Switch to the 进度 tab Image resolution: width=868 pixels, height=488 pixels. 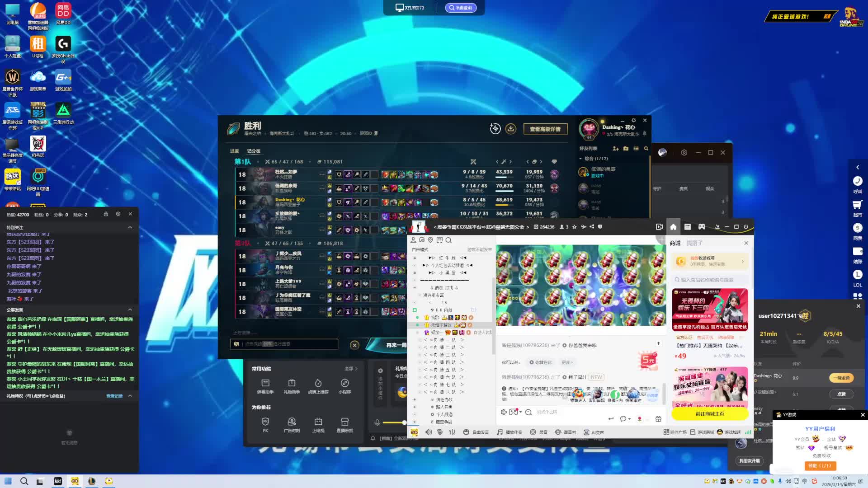point(234,151)
